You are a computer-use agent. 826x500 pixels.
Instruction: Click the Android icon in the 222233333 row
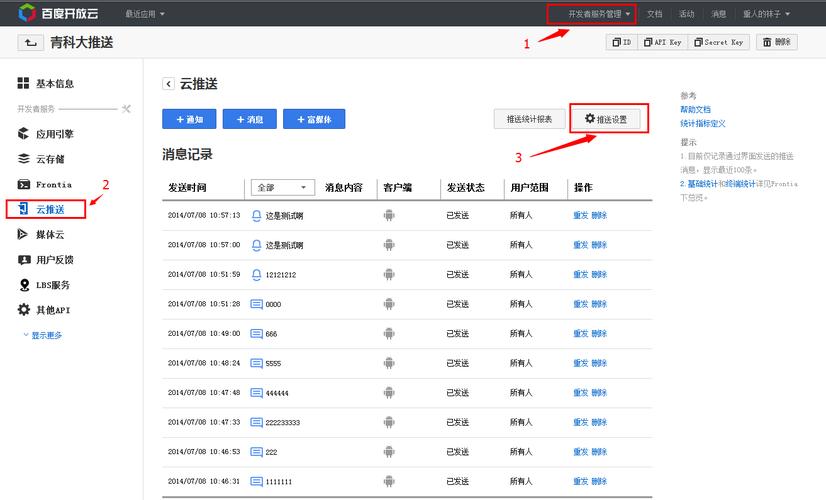[389, 422]
